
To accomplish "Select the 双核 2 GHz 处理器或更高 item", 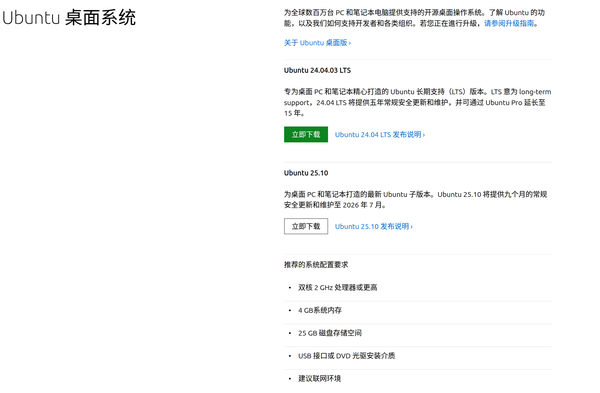I will point(338,287).
